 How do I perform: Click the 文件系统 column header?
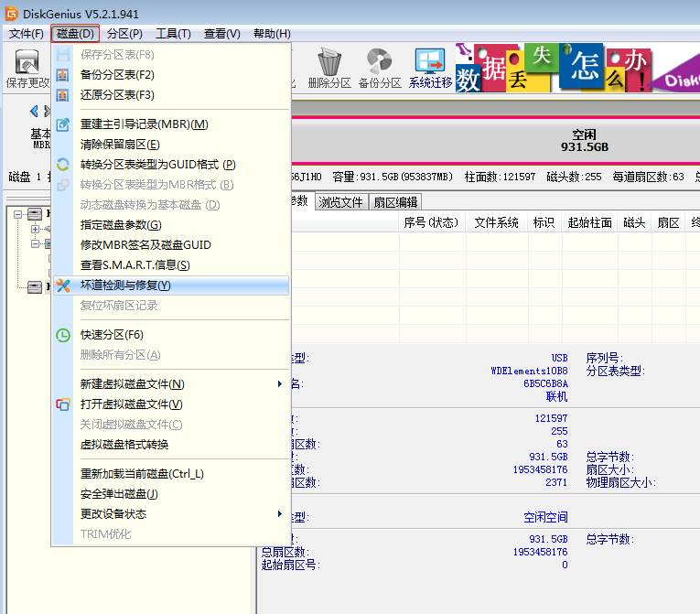497,223
